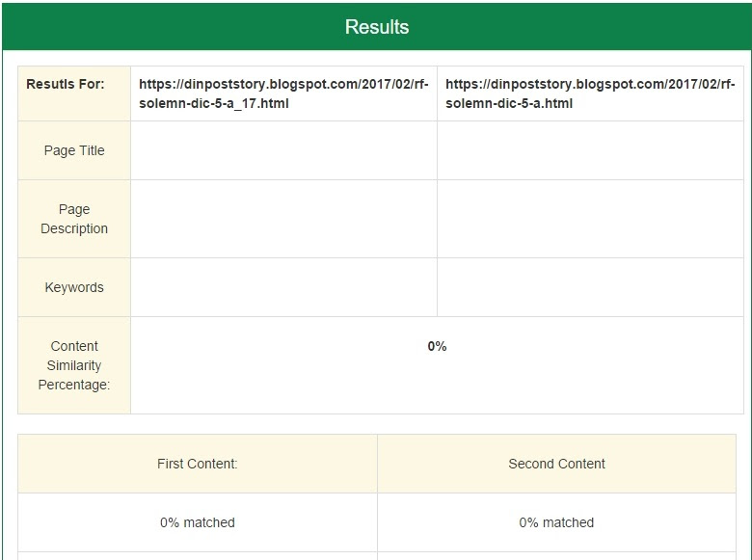Click empty Keywords cell for first URL

click(283, 287)
